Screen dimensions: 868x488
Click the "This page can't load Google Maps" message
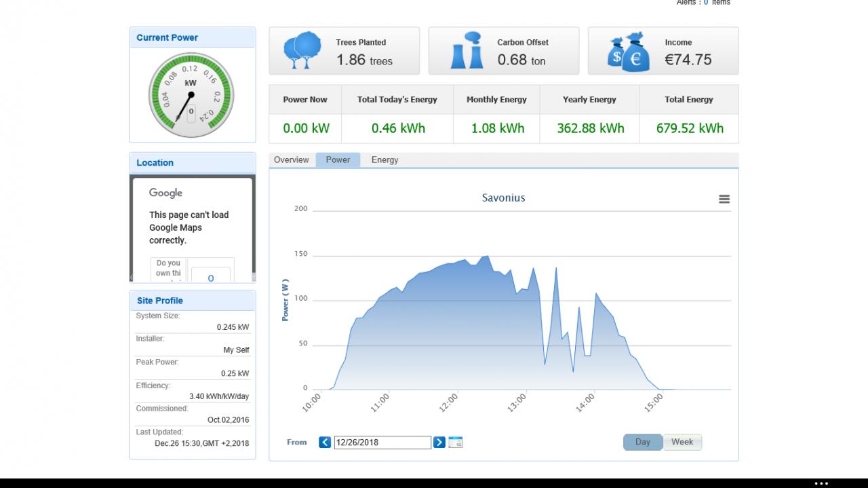point(189,227)
